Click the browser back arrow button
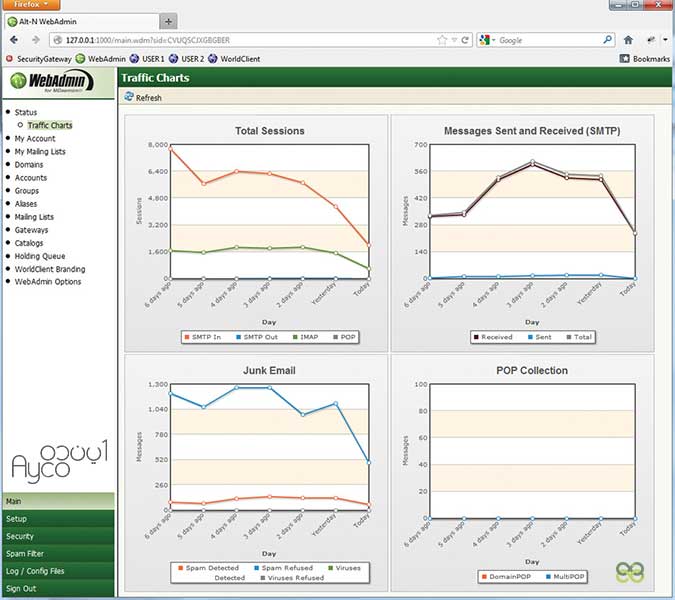 coord(14,40)
